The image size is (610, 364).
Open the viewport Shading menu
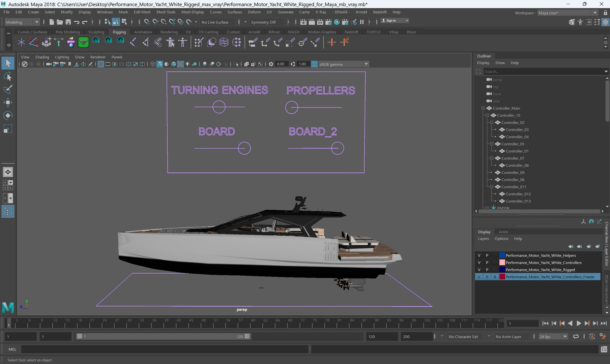coord(42,57)
